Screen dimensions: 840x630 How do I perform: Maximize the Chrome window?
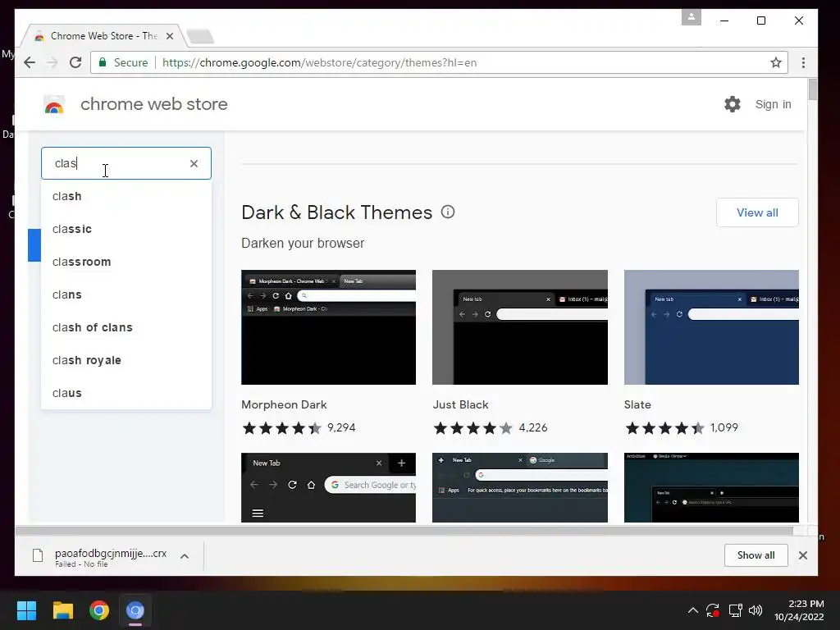760,21
